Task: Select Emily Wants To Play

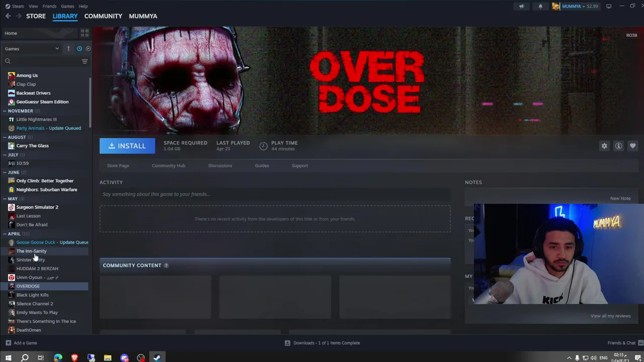Action: (37, 313)
